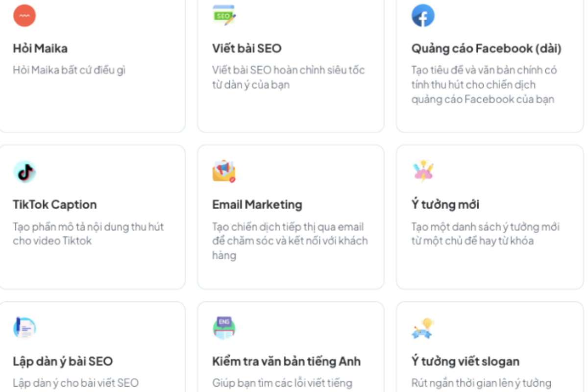
Task: Click the lightbulb slogan idea icon
Action: point(423,328)
